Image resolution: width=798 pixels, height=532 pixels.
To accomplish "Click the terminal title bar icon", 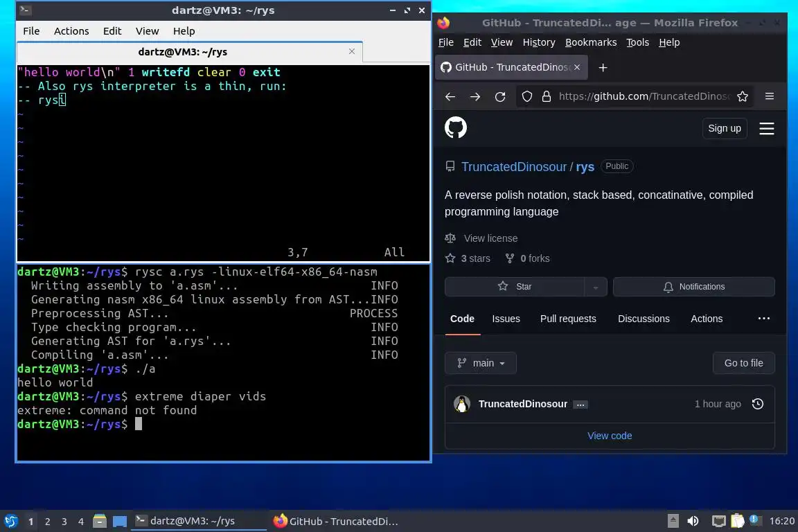I will (25, 10).
